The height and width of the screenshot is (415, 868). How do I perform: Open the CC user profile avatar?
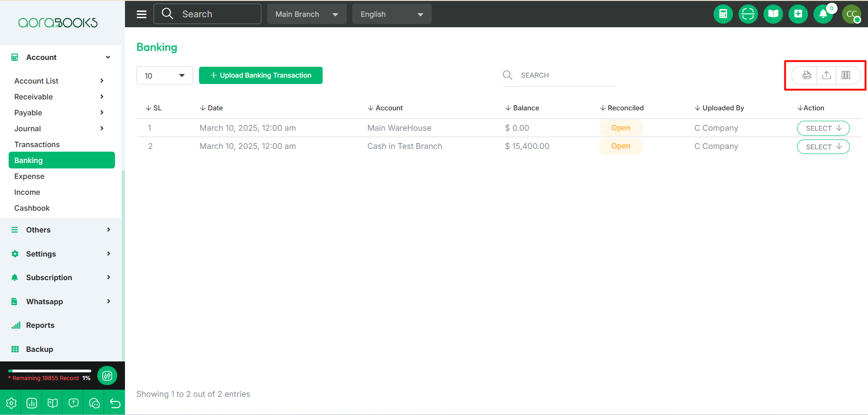852,14
